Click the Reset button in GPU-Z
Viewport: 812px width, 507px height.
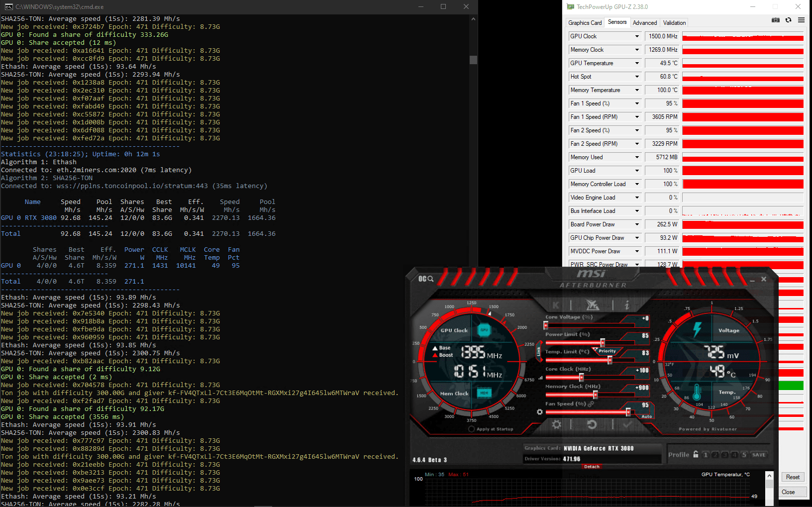[x=793, y=477]
